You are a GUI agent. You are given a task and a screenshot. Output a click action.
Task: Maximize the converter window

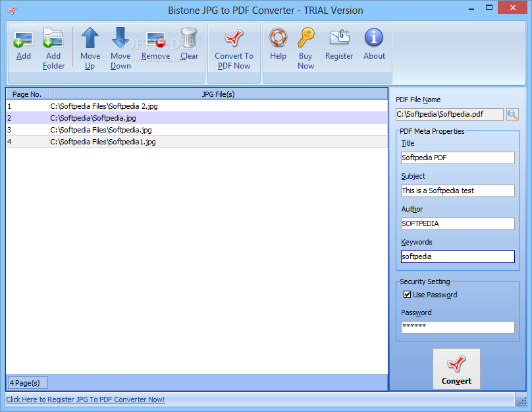[489, 8]
